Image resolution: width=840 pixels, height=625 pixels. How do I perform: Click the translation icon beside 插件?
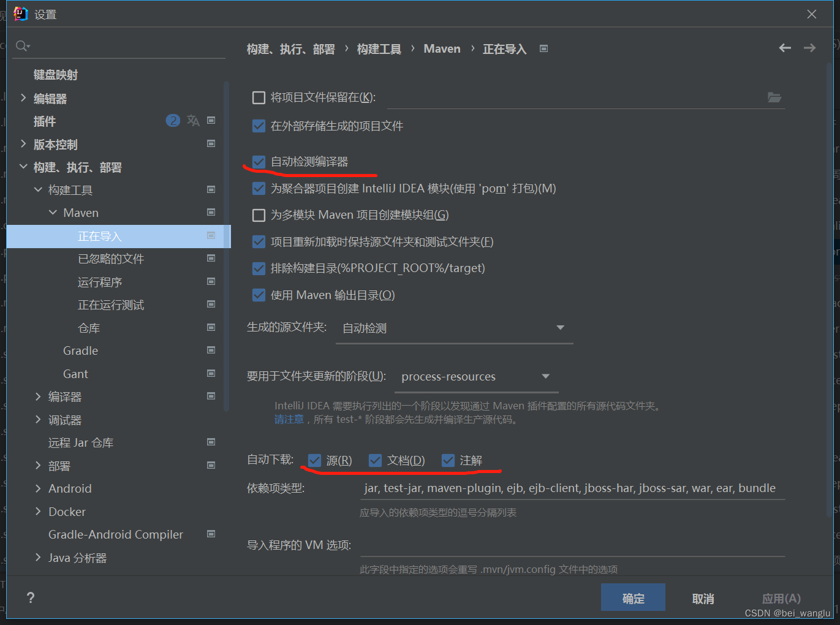[x=194, y=121]
